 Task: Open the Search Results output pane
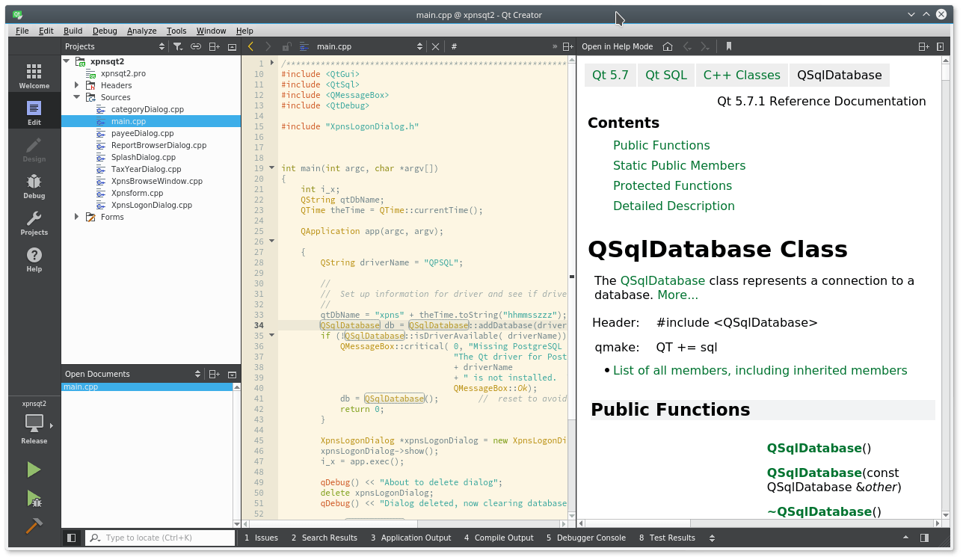tap(324, 538)
